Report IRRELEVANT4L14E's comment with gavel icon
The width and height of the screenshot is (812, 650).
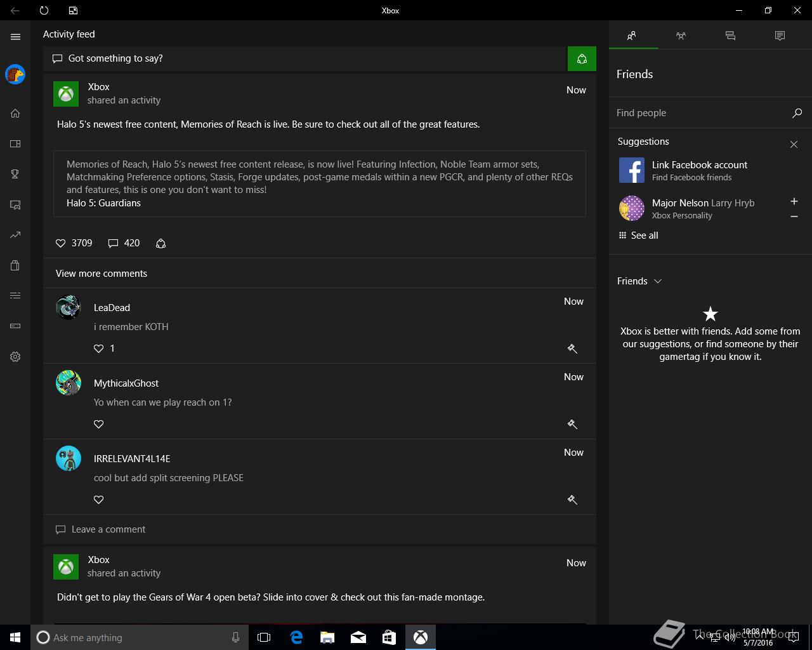[572, 500]
